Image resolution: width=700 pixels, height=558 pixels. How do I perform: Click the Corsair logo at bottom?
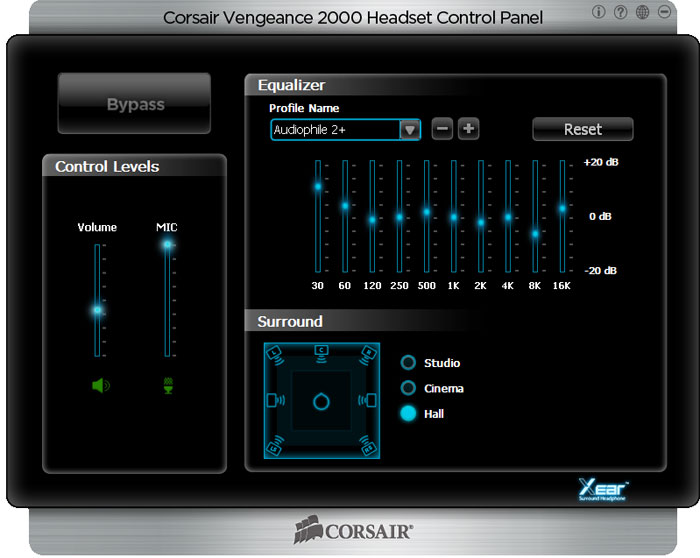click(x=353, y=530)
